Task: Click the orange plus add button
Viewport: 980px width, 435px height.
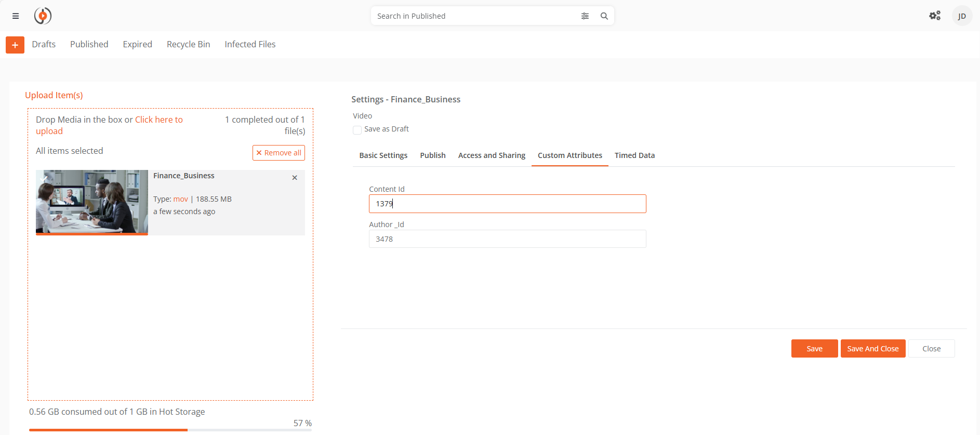Action: pos(15,45)
